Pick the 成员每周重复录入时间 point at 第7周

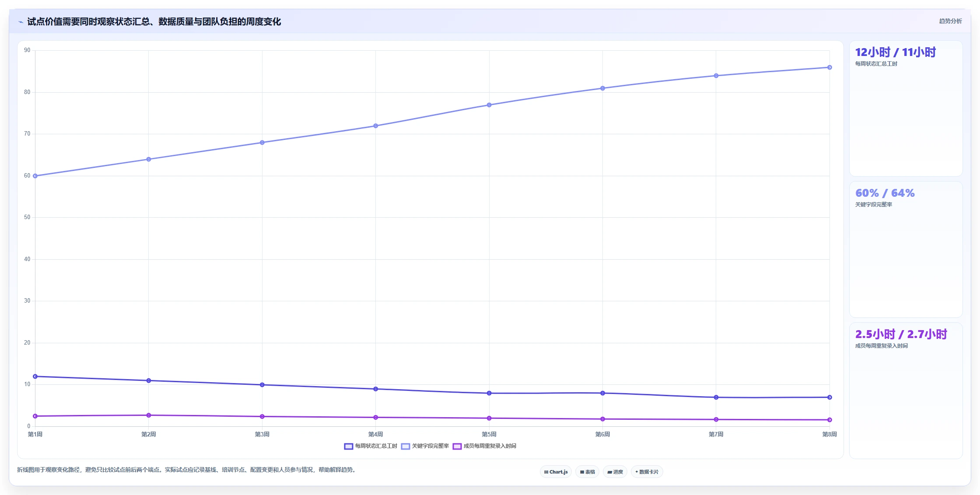tap(716, 420)
